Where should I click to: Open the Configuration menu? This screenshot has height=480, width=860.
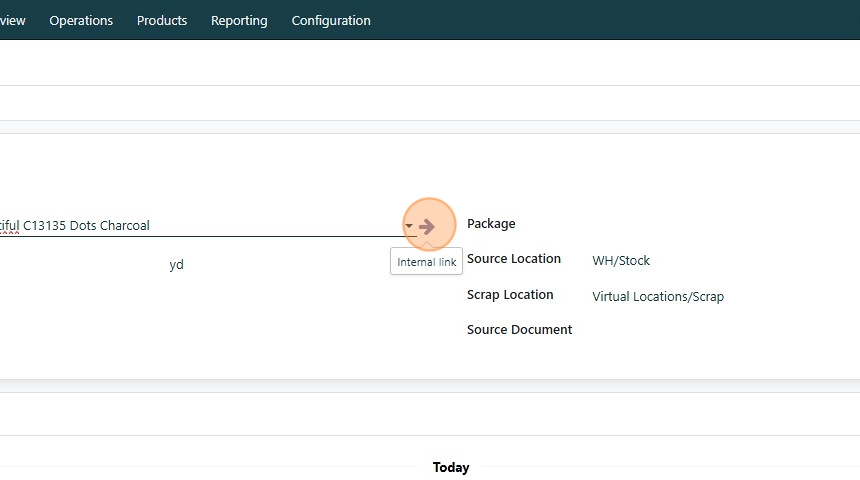(x=331, y=20)
